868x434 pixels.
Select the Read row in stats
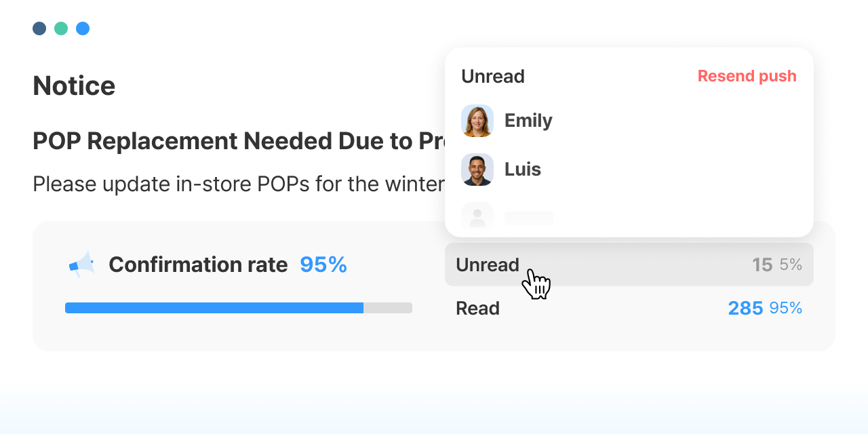click(629, 308)
